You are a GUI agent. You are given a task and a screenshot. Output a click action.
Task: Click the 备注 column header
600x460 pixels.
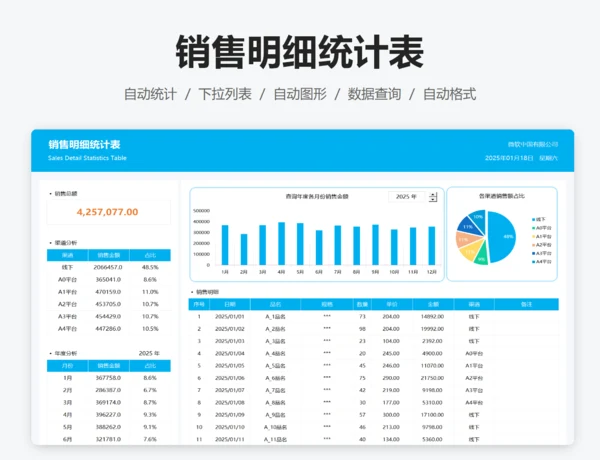[527, 305]
